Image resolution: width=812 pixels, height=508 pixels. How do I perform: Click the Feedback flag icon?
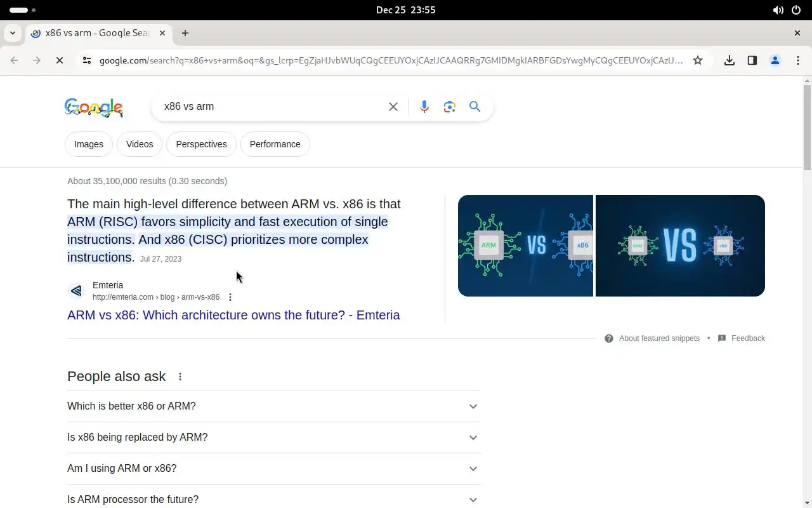point(722,338)
